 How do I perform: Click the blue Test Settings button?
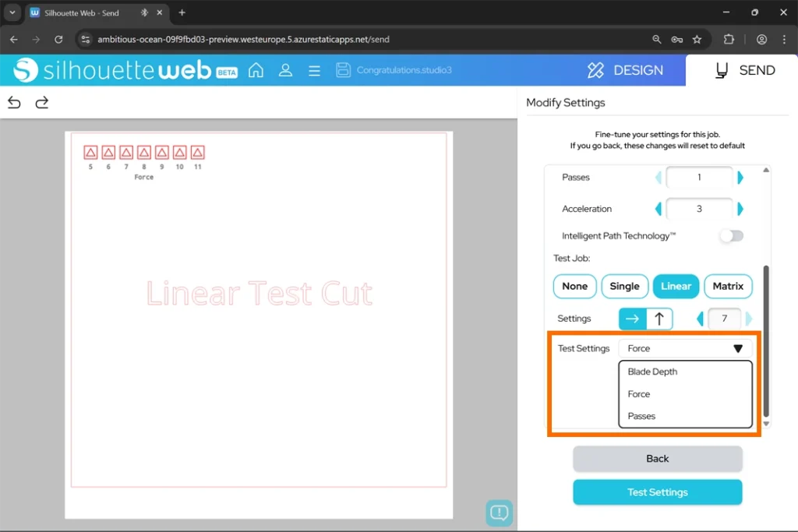(x=657, y=492)
